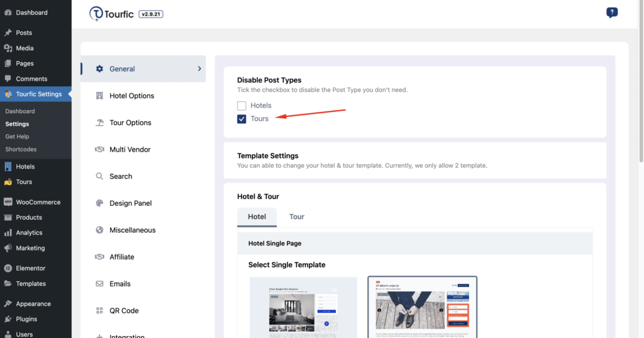Click the Products box icon
This screenshot has height=338, width=644.
pos(8,217)
